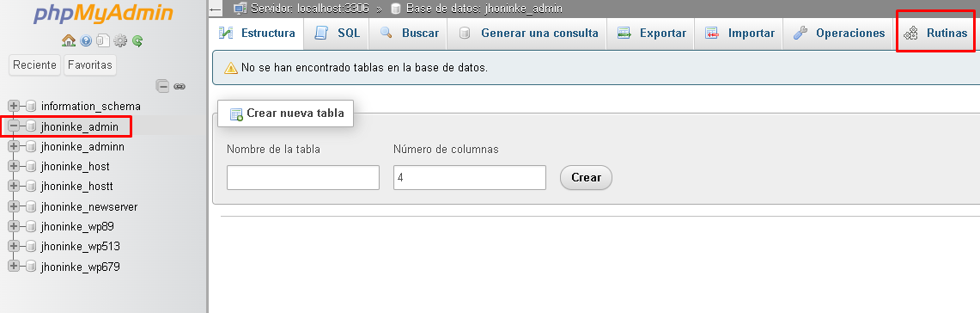Click database icon in breadcrumb
The image size is (980, 313).
click(x=395, y=9)
